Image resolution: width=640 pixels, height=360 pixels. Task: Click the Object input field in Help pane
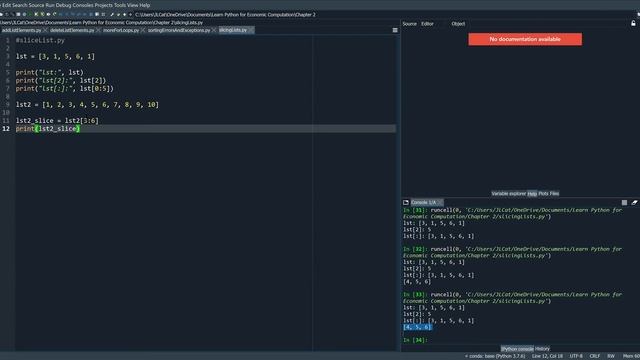pos(547,24)
